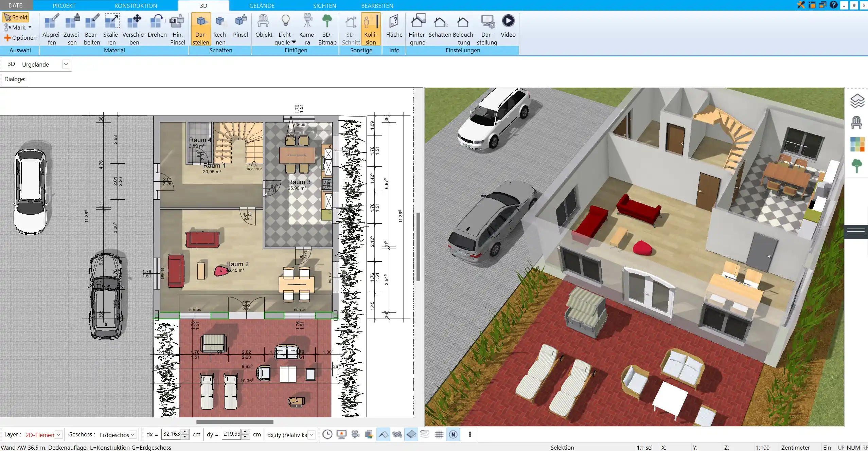Click the hamburger side panel handle

(856, 232)
